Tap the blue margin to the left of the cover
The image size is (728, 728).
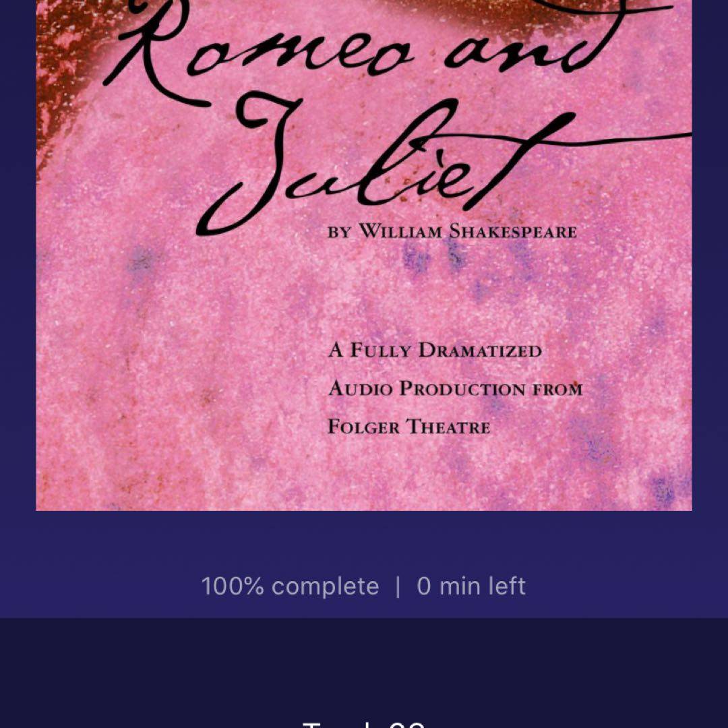(x=18, y=255)
